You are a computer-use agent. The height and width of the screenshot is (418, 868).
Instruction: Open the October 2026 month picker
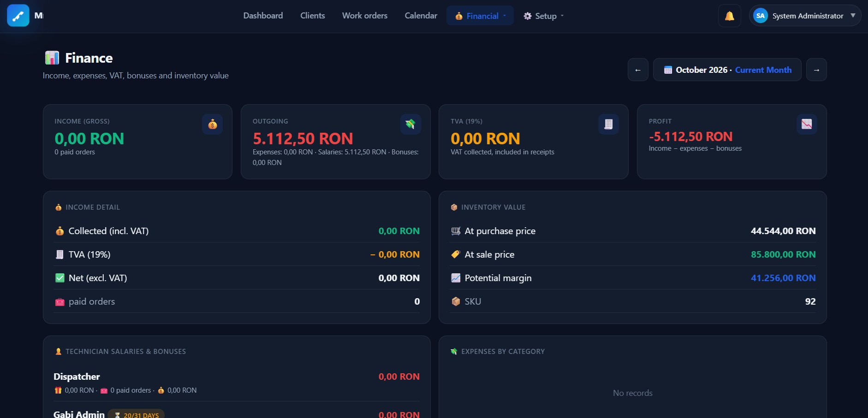click(x=727, y=70)
